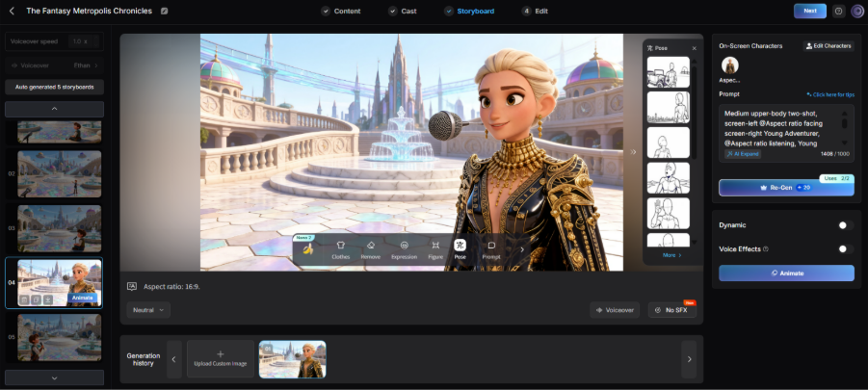
Task: Click Edit Characters
Action: click(x=829, y=46)
